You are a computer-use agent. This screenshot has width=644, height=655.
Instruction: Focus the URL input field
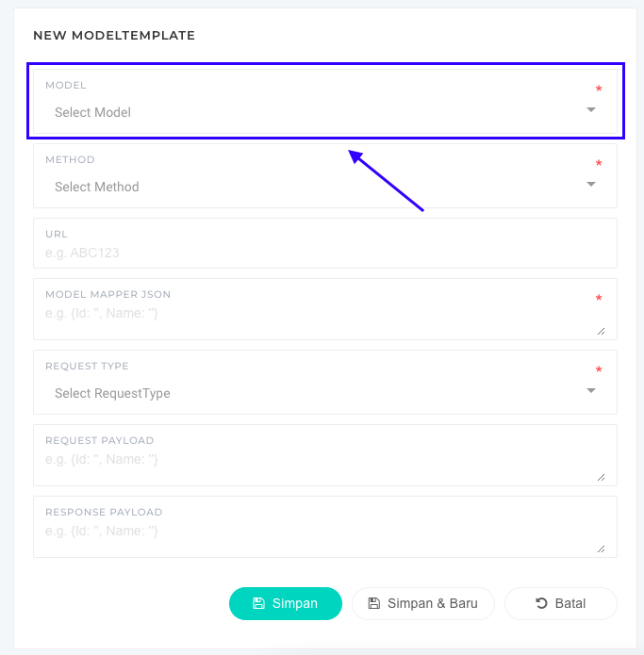pos(321,253)
